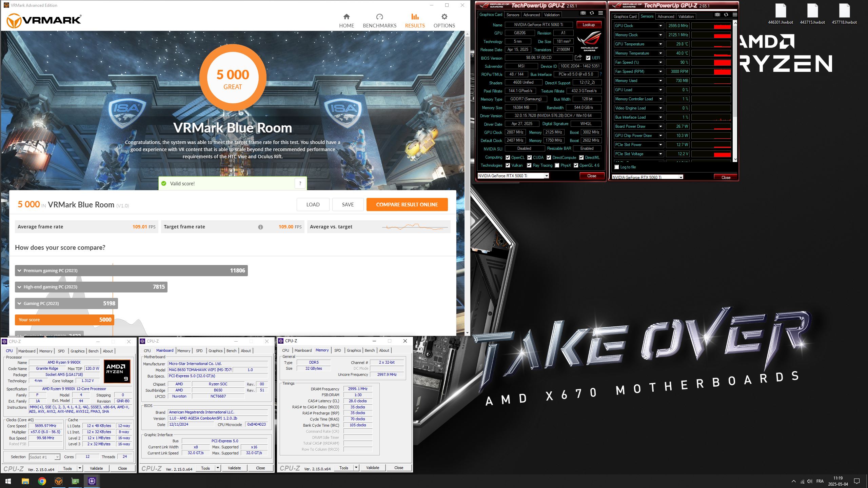Open Windows Start menu
This screenshot has width=868, height=488.
8,481
